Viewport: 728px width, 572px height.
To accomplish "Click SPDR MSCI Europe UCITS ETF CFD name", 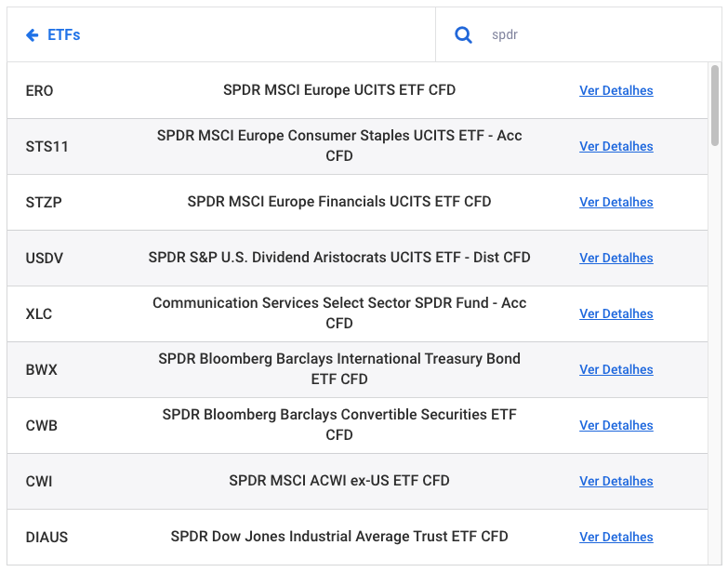I will [x=339, y=90].
